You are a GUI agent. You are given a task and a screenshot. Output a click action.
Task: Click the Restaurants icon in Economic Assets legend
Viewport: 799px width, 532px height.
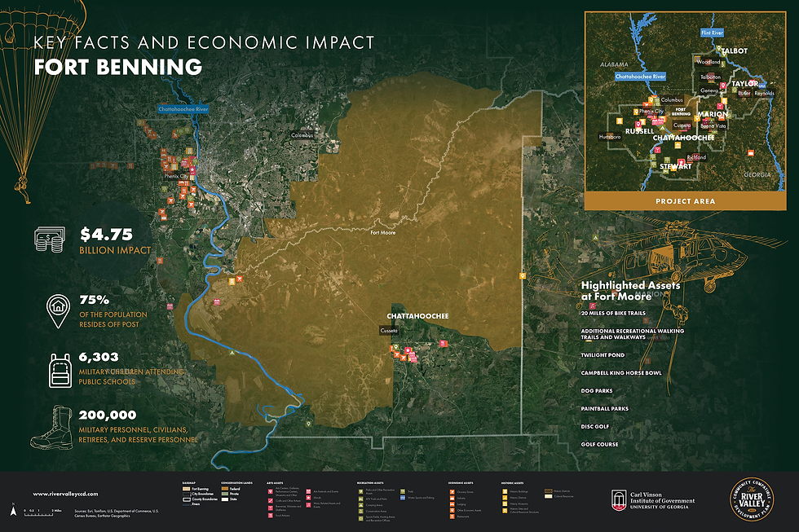[452, 517]
